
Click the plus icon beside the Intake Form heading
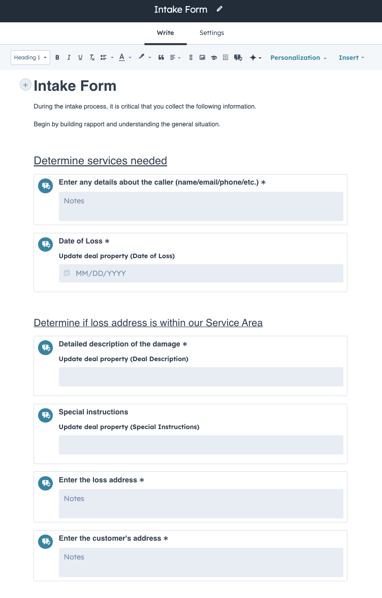(25, 85)
